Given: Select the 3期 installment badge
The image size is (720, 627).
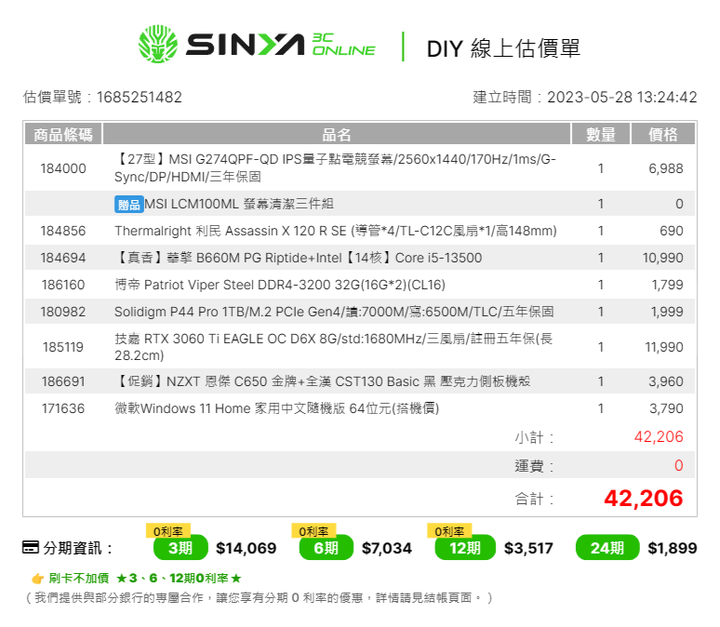Looking at the screenshot, I should [x=180, y=548].
